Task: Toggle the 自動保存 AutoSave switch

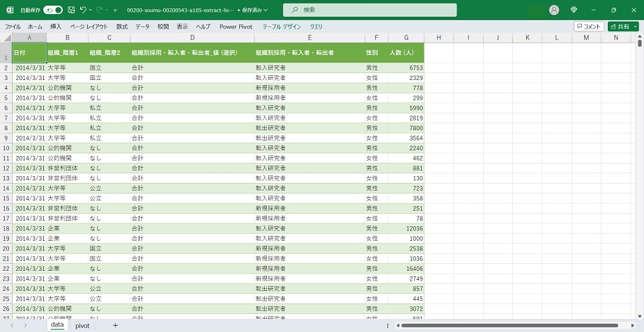Action: coord(53,10)
